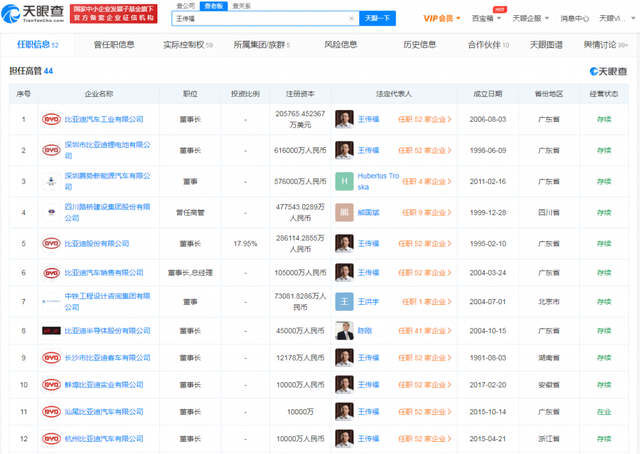Click the 北京市 region cell
Image resolution: width=640 pixels, height=454 pixels.
(x=549, y=302)
